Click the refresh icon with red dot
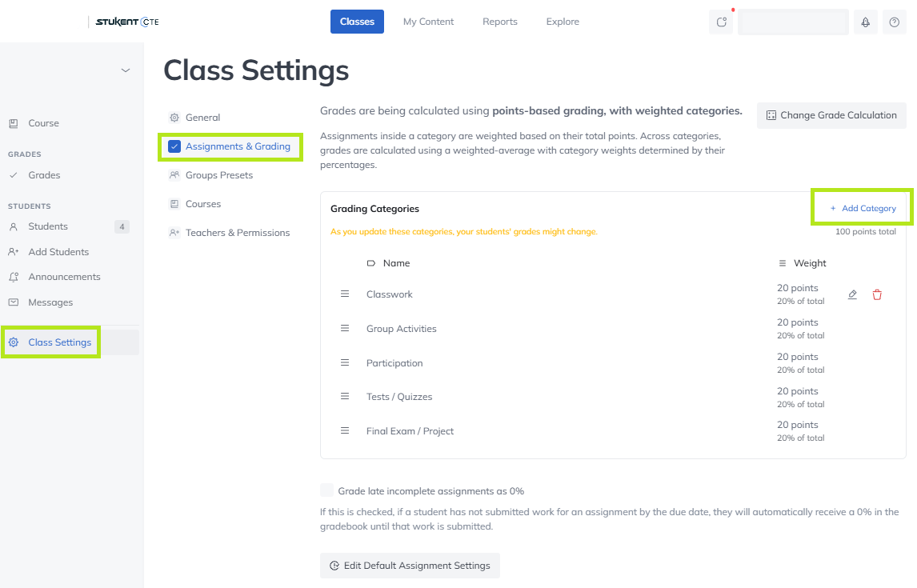Viewport: 917px width, 588px height. coord(721,22)
